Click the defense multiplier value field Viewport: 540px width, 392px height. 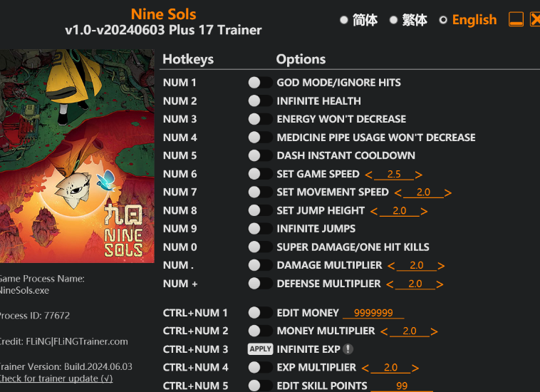click(415, 284)
